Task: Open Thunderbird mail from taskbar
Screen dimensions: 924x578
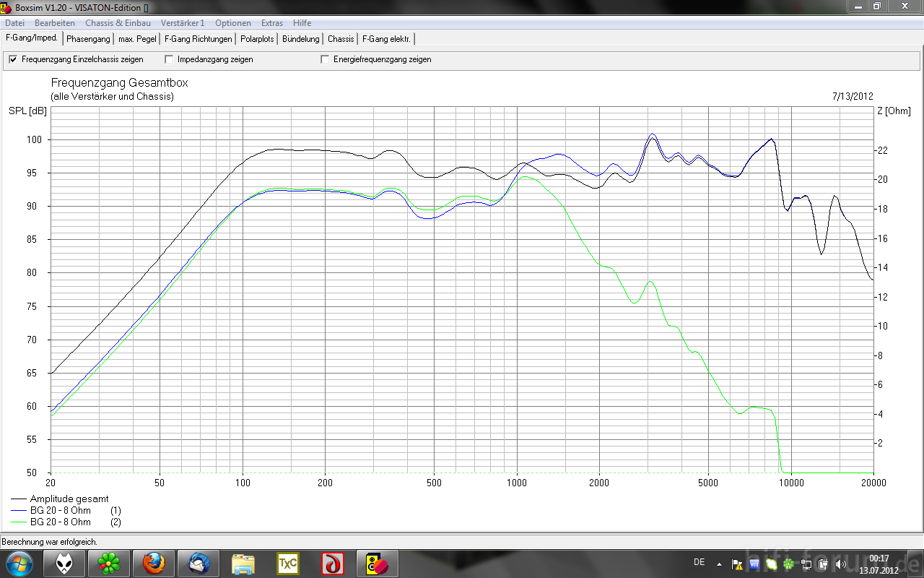Action: coord(199,563)
